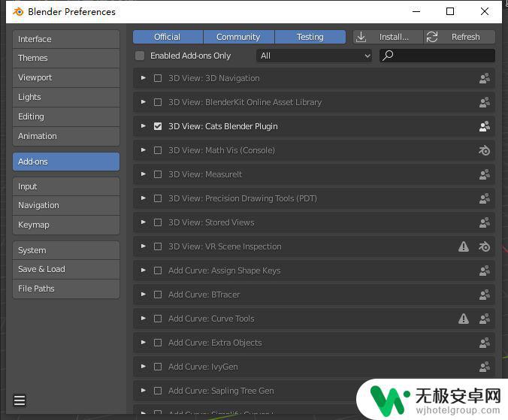Viewport: 508px width, 420px height.
Task: Focus the add-on search field
Action: click(437, 56)
